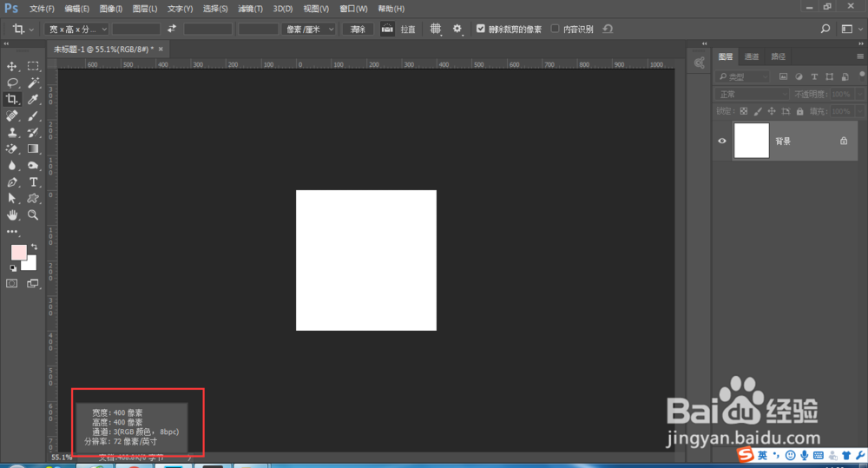Open additional crop settings gear

(457, 29)
